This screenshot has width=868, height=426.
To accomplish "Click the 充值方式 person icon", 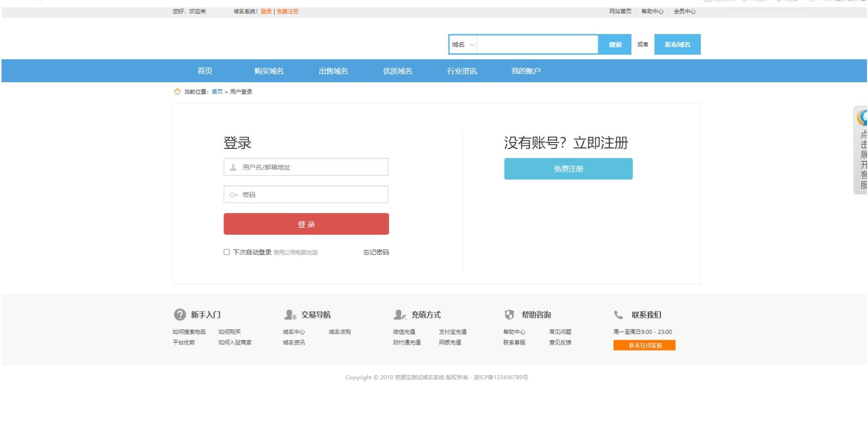I will (400, 315).
